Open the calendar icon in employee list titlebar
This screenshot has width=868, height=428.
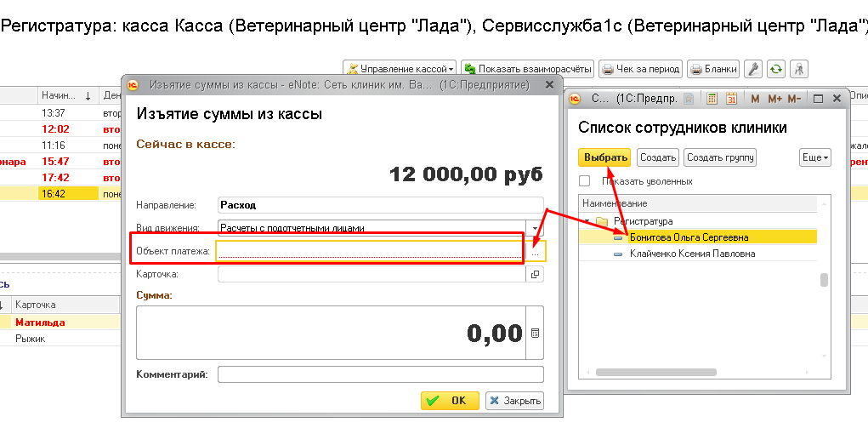731,99
